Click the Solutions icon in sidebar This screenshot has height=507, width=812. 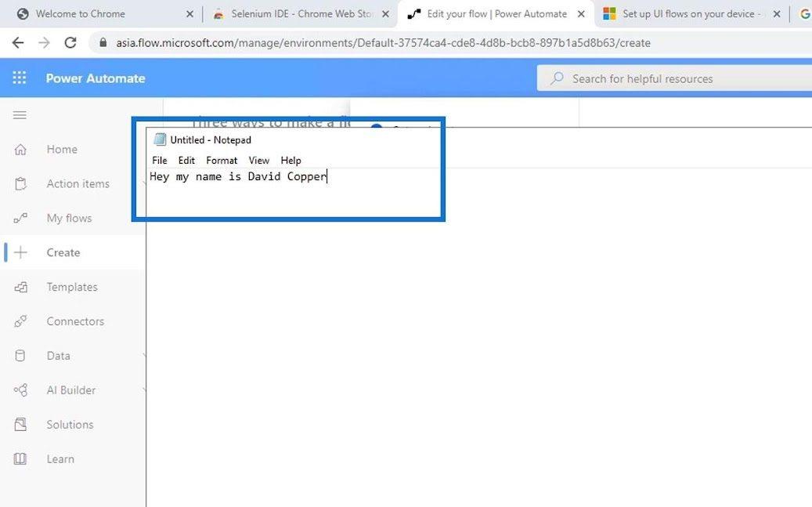point(20,425)
